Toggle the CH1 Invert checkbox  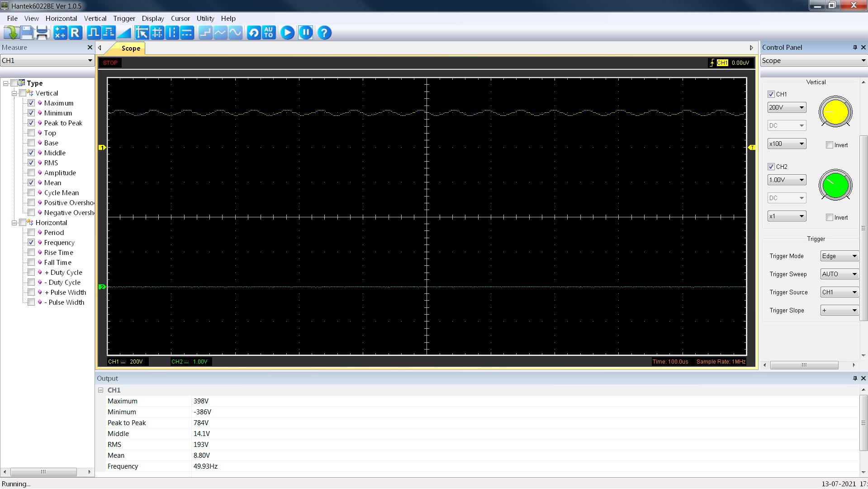tap(829, 145)
